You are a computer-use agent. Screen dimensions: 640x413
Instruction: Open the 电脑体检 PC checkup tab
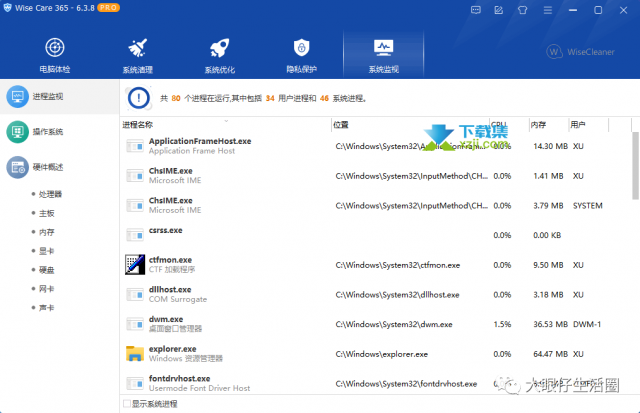55,55
